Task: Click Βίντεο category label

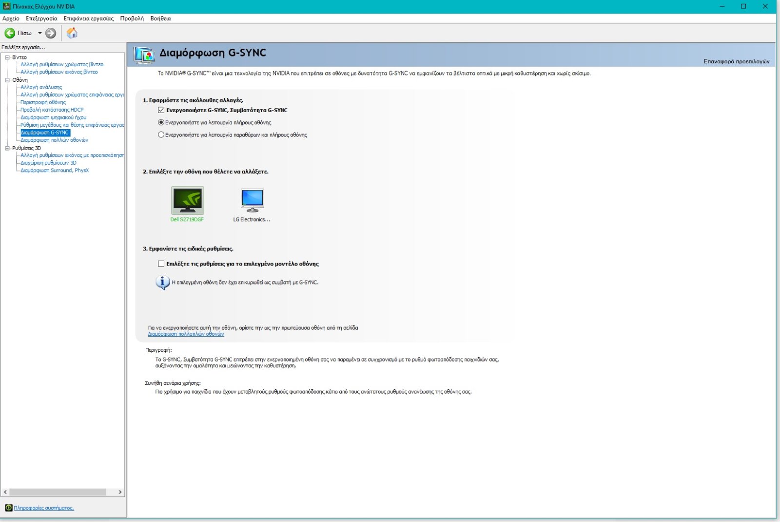Action: [x=19, y=57]
